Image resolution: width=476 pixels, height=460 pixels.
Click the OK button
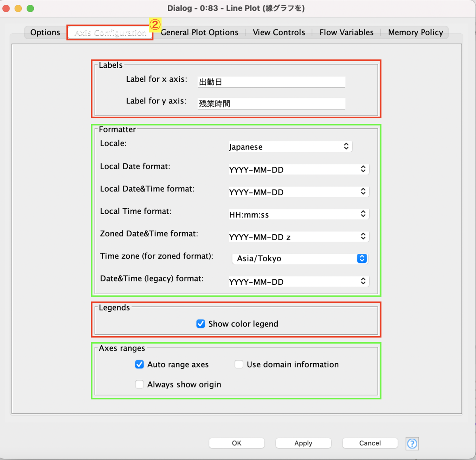point(237,443)
